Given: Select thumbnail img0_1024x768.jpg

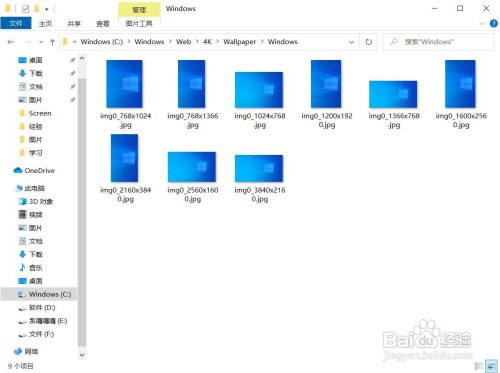Looking at the screenshot, I should (x=259, y=90).
